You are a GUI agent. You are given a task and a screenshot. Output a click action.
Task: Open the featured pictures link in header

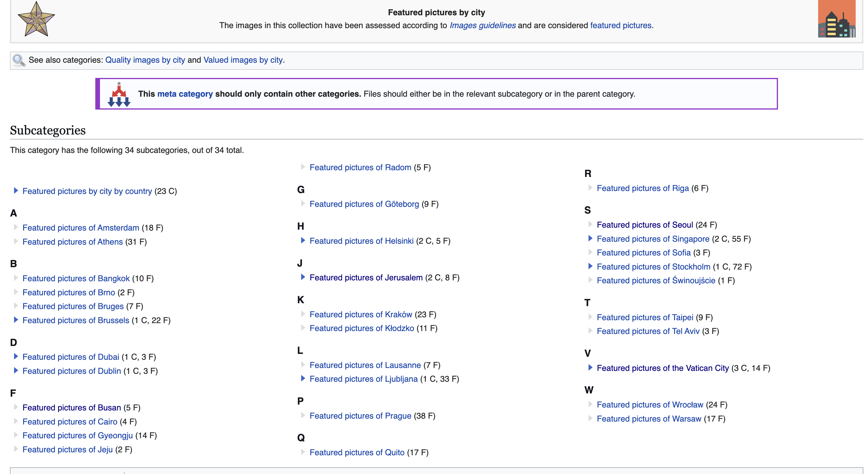[620, 25]
